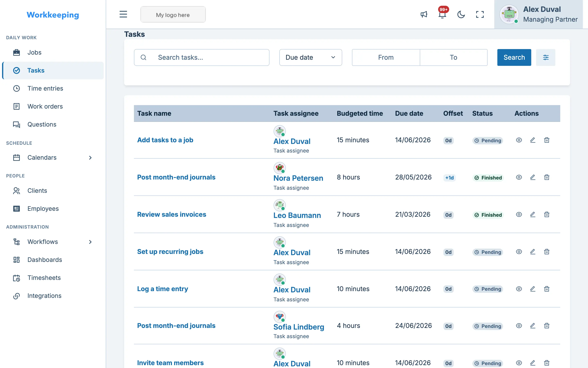The width and height of the screenshot is (588, 368).
Task: Click the Timesheets calendar-clock icon
Action: tap(17, 278)
